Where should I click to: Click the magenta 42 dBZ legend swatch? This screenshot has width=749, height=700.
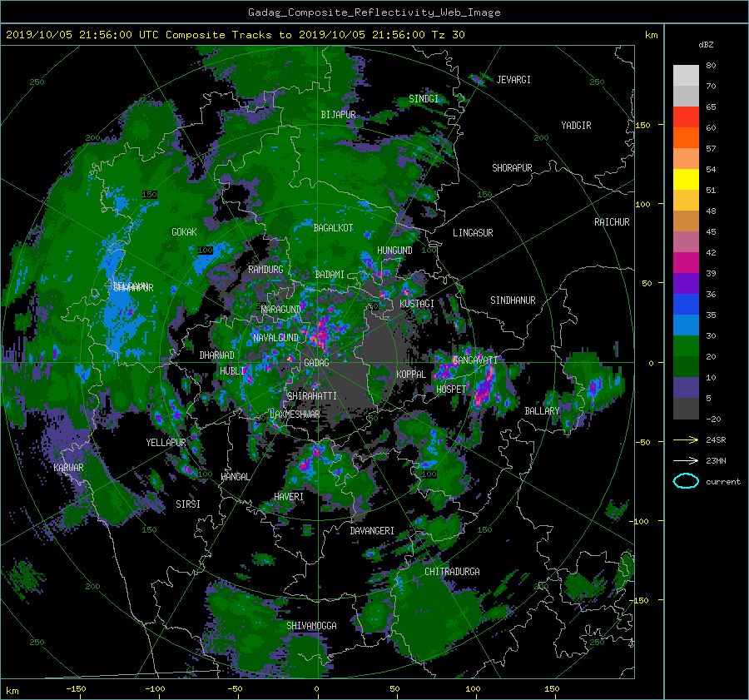click(x=686, y=262)
